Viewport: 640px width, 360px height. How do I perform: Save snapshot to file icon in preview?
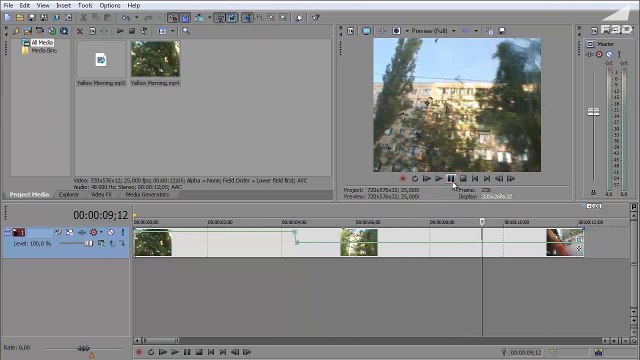pyautogui.click(x=502, y=31)
